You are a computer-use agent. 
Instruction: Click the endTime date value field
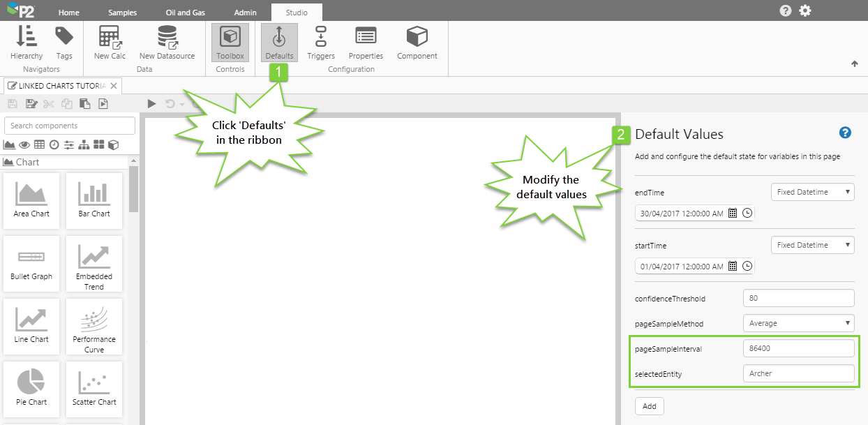tap(681, 214)
